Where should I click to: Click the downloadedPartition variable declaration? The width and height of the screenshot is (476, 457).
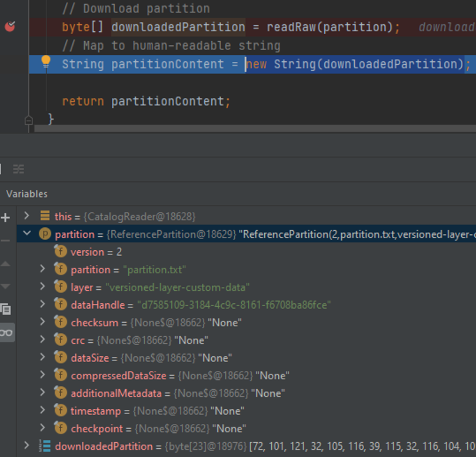pyautogui.click(x=178, y=27)
